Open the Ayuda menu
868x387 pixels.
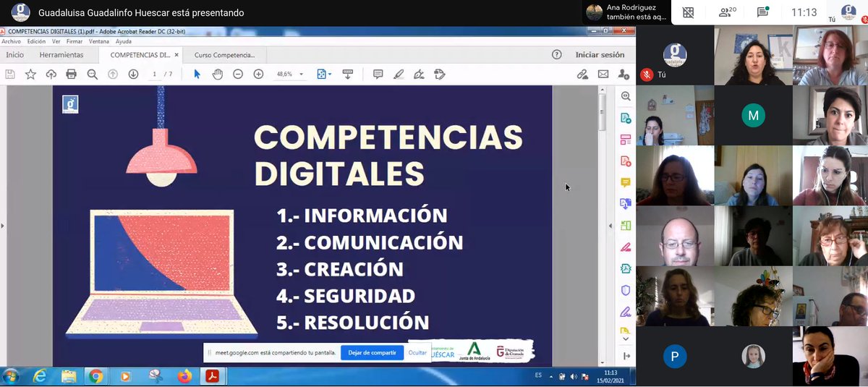124,41
